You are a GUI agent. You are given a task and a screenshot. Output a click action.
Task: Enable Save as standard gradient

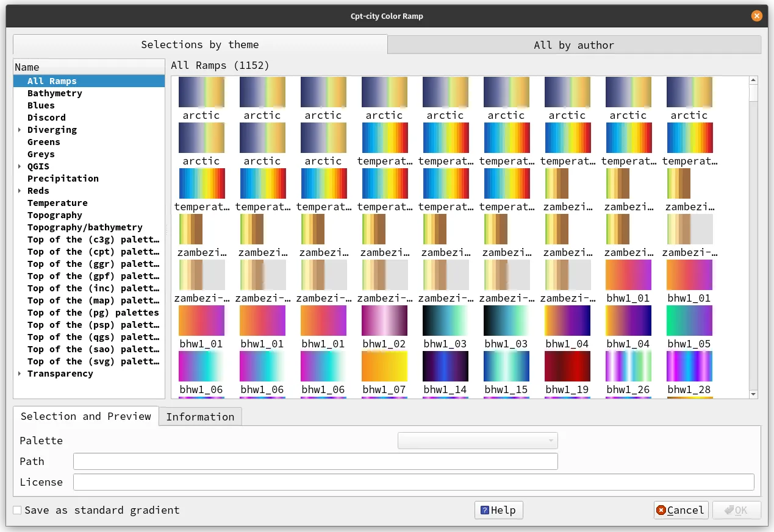pos(16,509)
